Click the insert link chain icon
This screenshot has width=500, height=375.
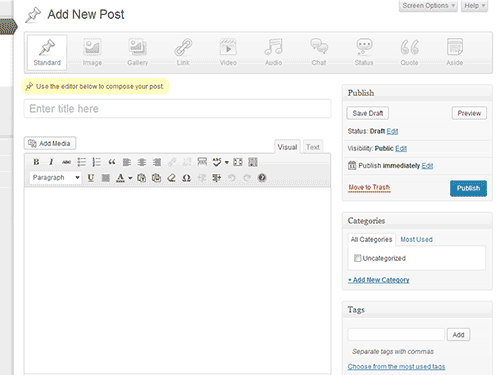[172, 162]
